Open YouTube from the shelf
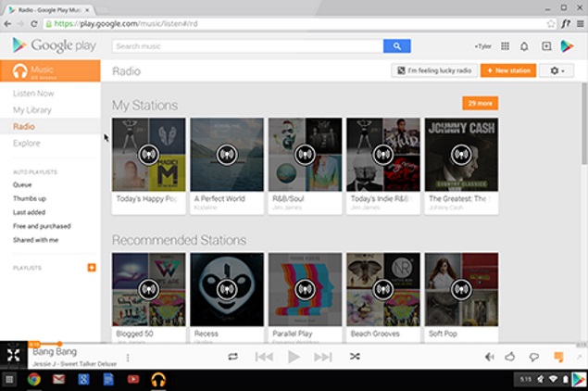 coord(133,380)
